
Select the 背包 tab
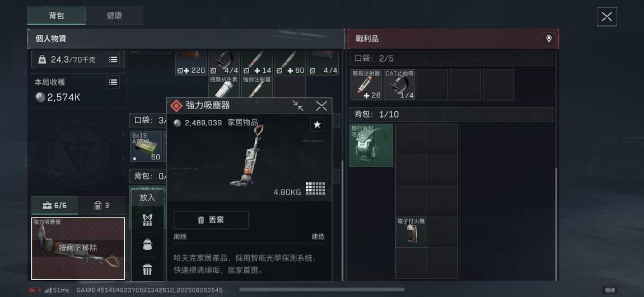click(x=56, y=16)
